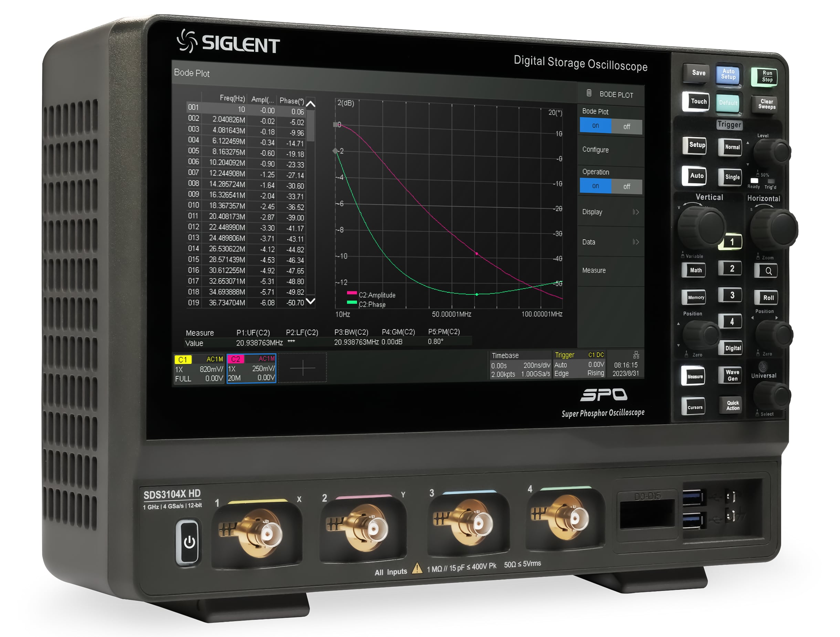Set Operation to off
This screenshot has width=840, height=637.
coord(627,187)
